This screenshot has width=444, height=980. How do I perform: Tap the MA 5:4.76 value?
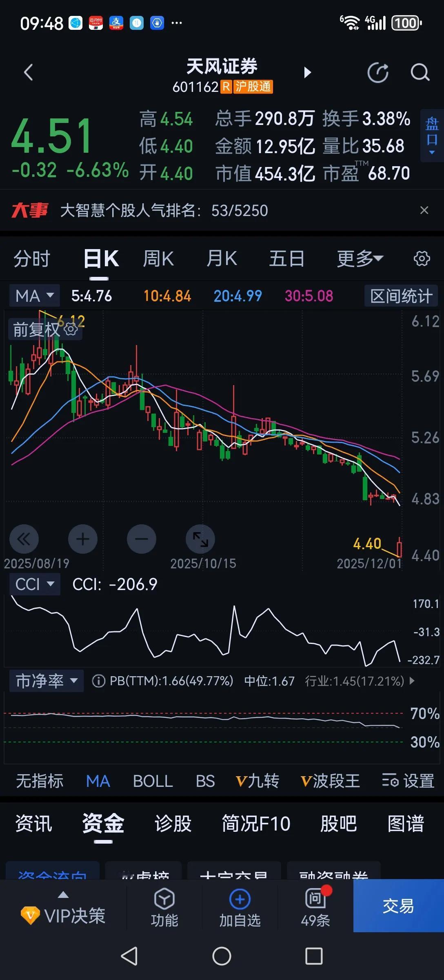pos(91,296)
